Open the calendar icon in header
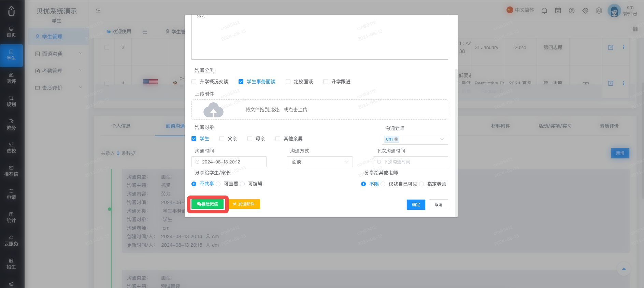 [x=558, y=11]
